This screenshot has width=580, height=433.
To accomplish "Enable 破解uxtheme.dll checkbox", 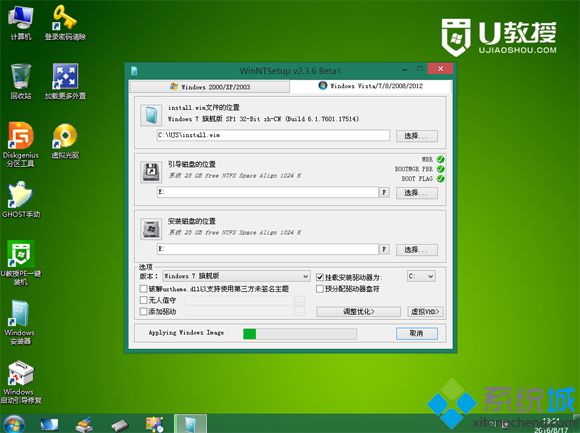I will click(x=144, y=289).
